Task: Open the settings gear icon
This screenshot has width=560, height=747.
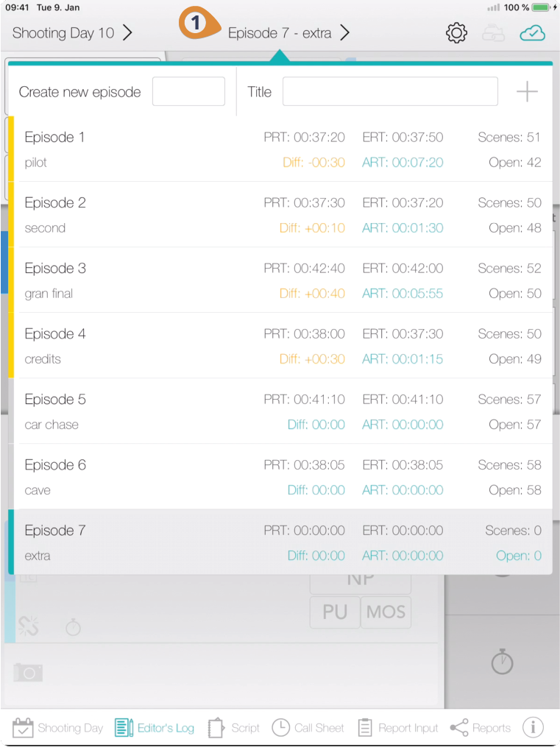Action: click(456, 33)
